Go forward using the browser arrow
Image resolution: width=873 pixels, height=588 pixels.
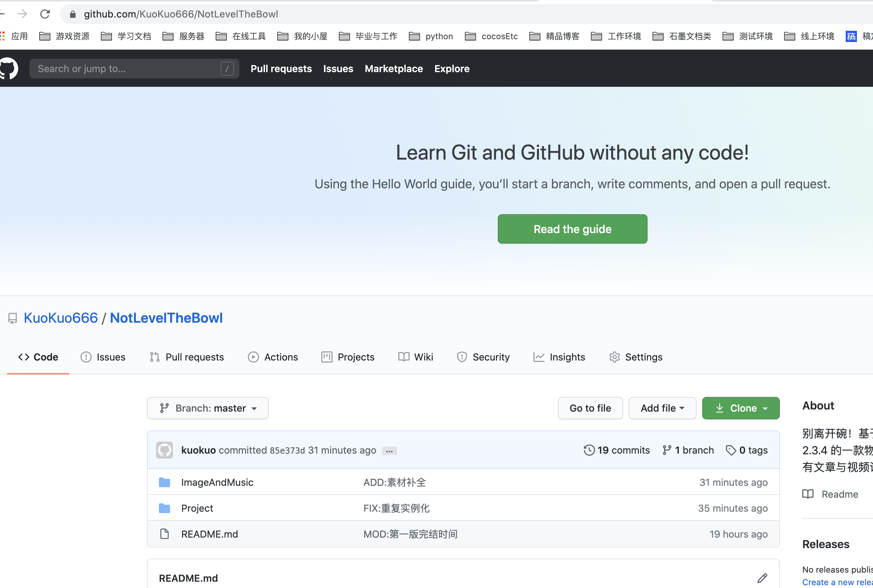click(x=22, y=14)
